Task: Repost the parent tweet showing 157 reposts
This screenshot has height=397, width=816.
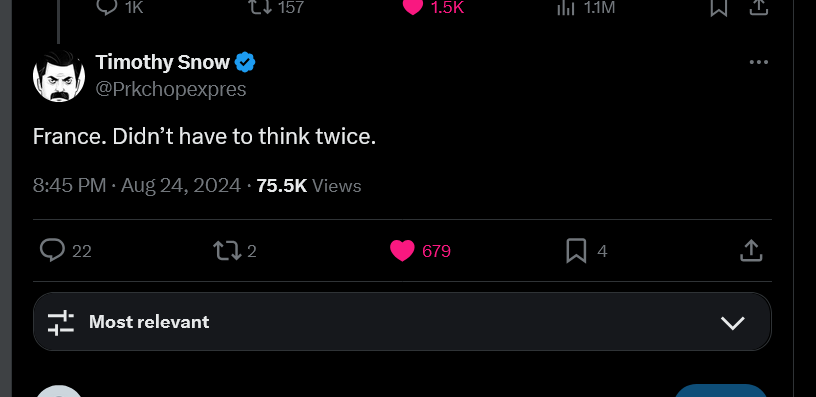Action: pyautogui.click(x=260, y=7)
